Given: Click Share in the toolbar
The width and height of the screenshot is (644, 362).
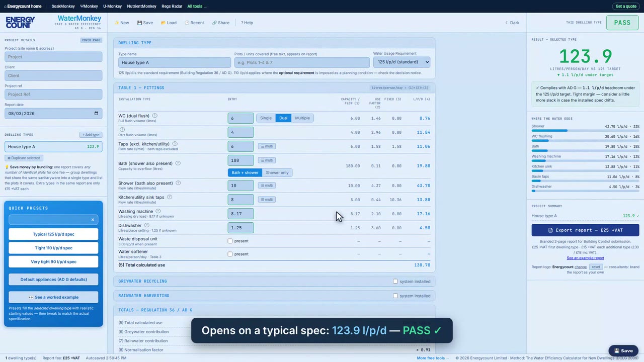Looking at the screenshot, I should (x=221, y=23).
